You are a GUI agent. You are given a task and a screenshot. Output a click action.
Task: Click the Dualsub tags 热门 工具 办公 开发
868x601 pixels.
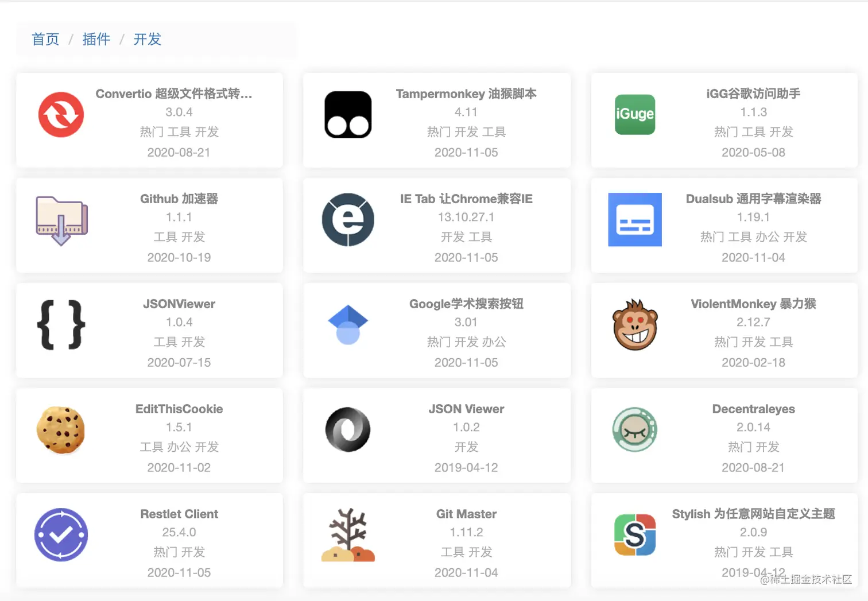(x=753, y=236)
